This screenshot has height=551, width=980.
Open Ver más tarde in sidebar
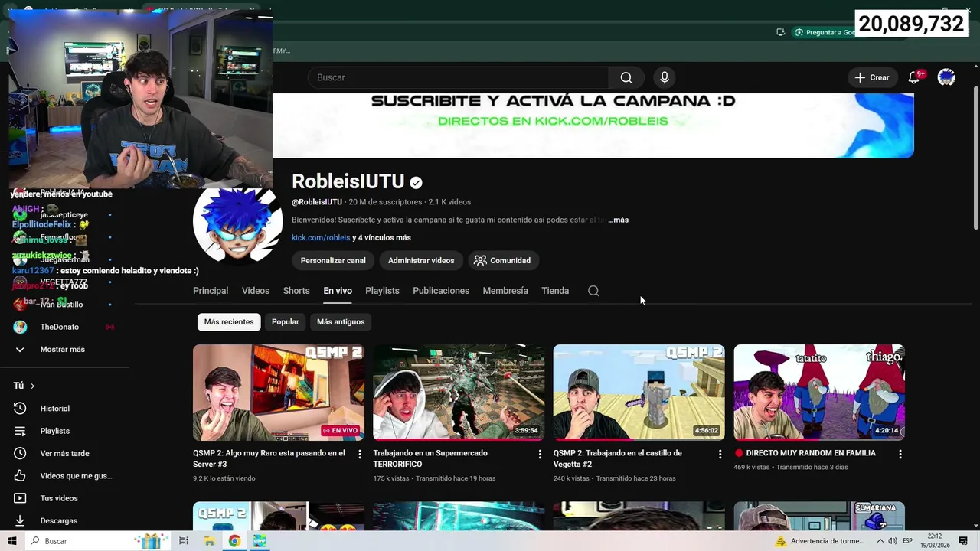point(63,453)
